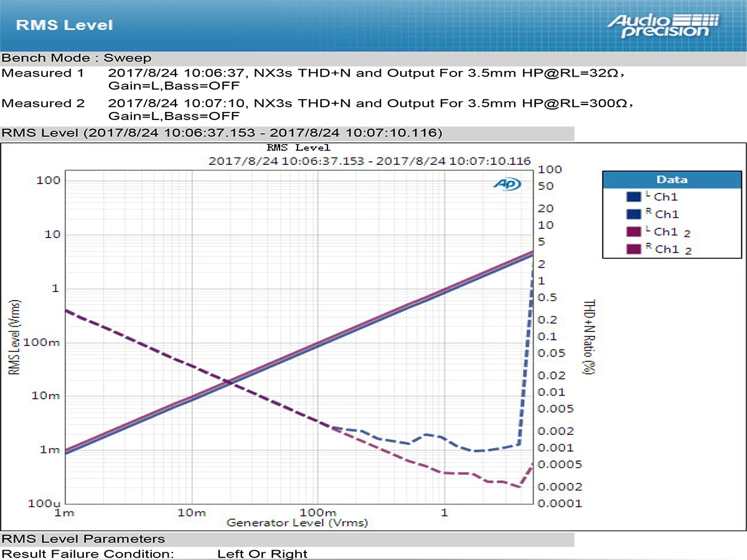747x560 pixels.
Task: Select the blue L Ch1 legend swatch
Action: tap(634, 197)
